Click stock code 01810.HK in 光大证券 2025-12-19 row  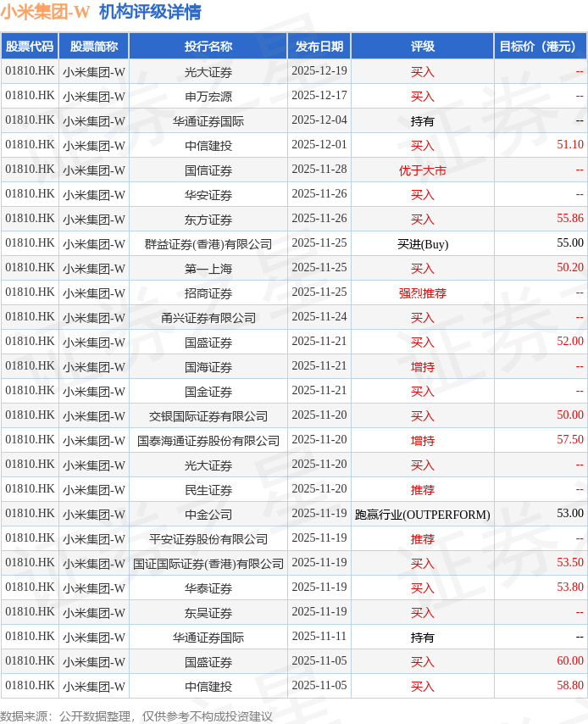30,71
